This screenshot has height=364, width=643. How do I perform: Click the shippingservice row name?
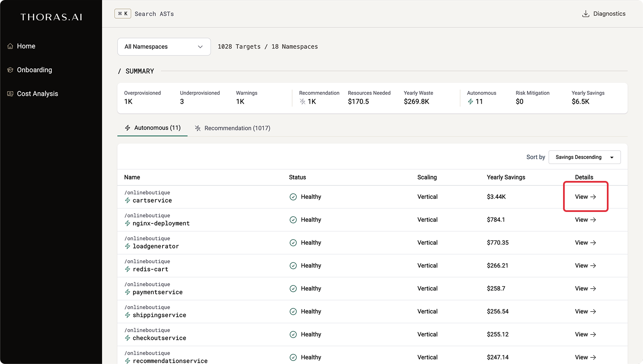pos(159,315)
